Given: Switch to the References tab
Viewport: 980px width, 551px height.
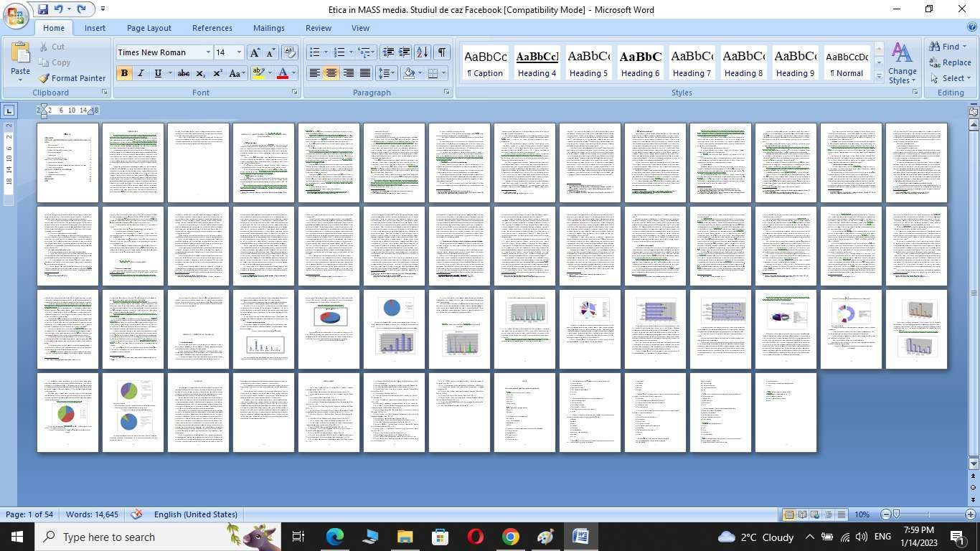Looking at the screenshot, I should (212, 28).
